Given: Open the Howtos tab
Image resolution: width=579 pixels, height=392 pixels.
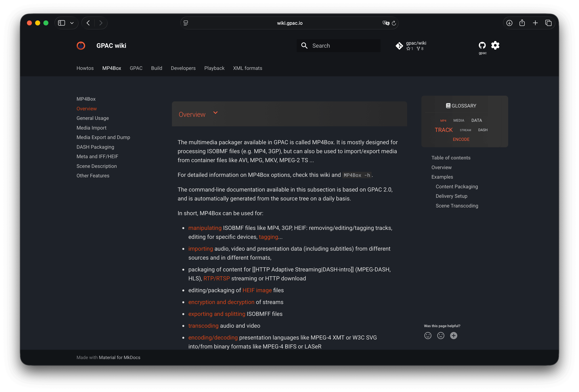Looking at the screenshot, I should coord(85,68).
